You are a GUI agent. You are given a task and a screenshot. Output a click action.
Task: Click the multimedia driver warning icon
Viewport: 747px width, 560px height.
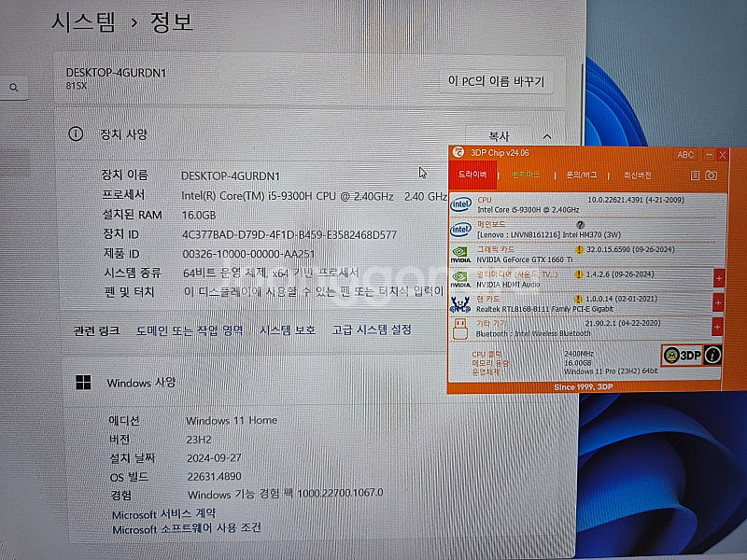point(579,274)
